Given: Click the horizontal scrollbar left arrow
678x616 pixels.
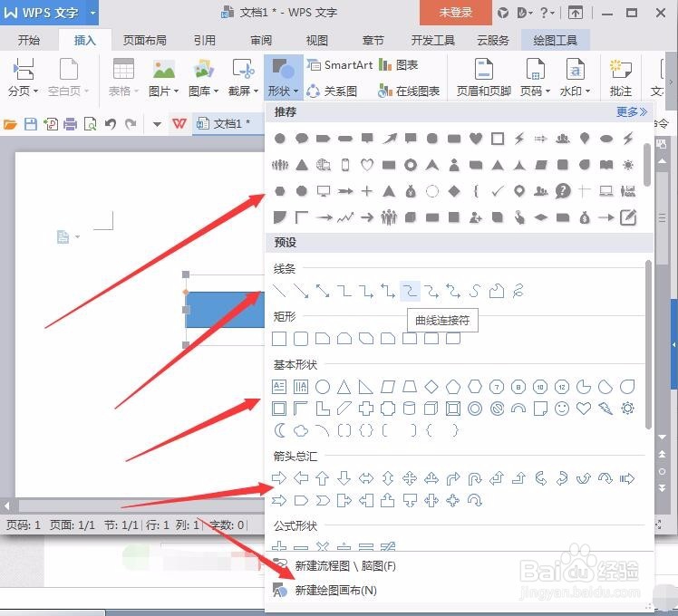Looking at the screenshot, I should click(x=7, y=505).
